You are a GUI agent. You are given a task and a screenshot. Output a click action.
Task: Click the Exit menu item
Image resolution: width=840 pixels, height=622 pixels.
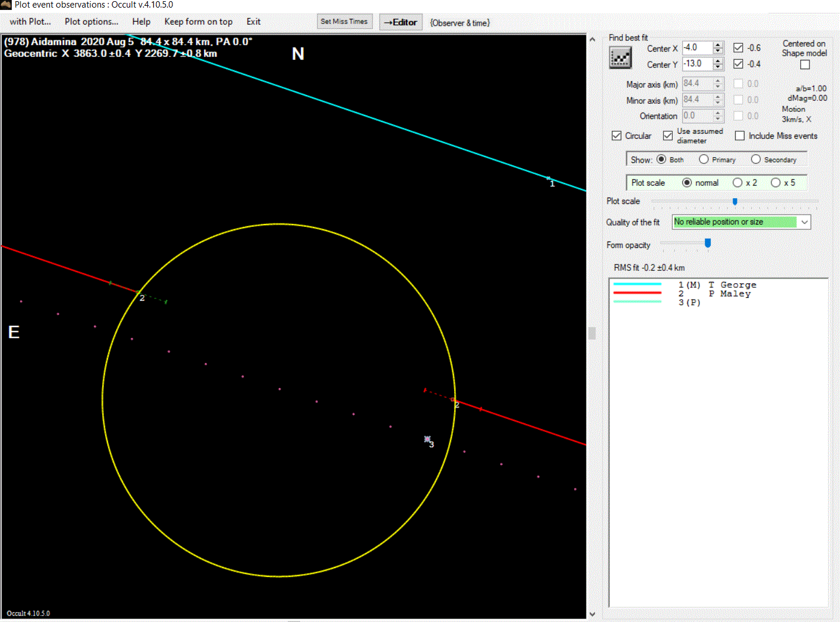253,22
